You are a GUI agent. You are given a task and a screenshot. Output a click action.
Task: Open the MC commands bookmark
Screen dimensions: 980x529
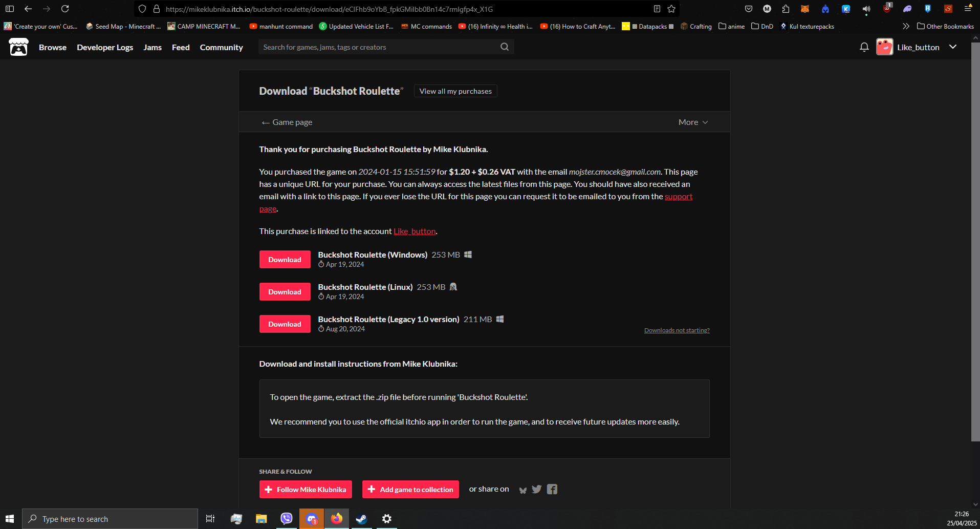pyautogui.click(x=426, y=26)
